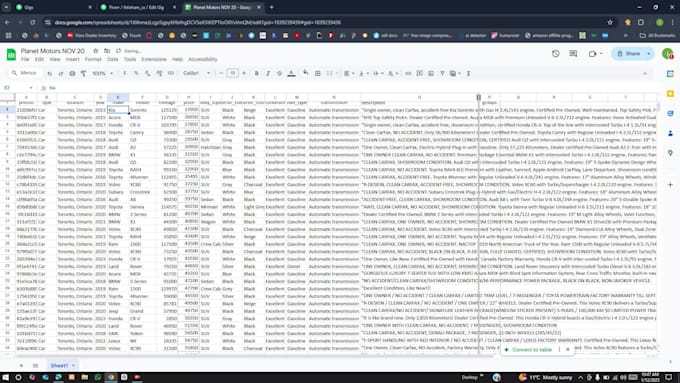The image size is (680, 383).
Task: Click Convert to table suggestion
Action: tap(528, 350)
